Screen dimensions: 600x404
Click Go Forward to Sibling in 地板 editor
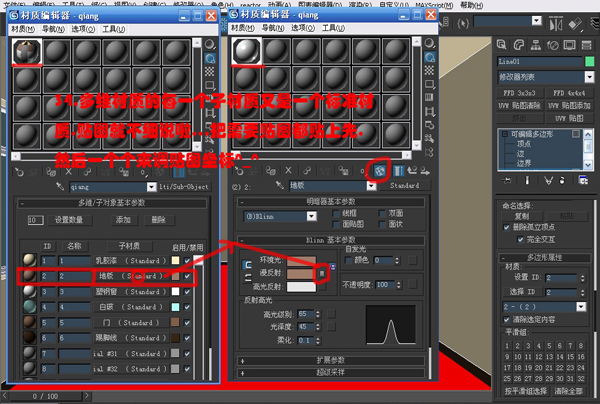pyautogui.click(x=425, y=171)
